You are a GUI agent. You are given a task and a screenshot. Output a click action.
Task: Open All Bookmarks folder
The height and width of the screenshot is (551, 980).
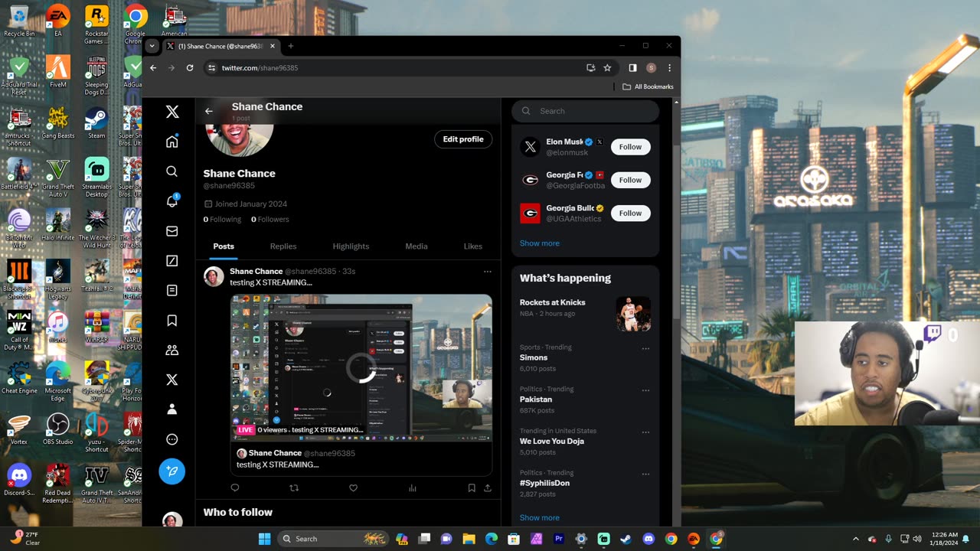[648, 86]
